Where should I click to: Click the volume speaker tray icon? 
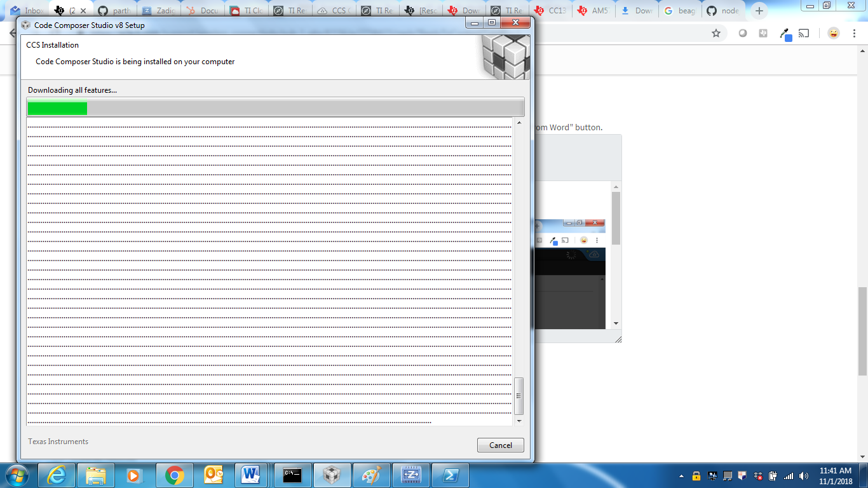coord(804,476)
